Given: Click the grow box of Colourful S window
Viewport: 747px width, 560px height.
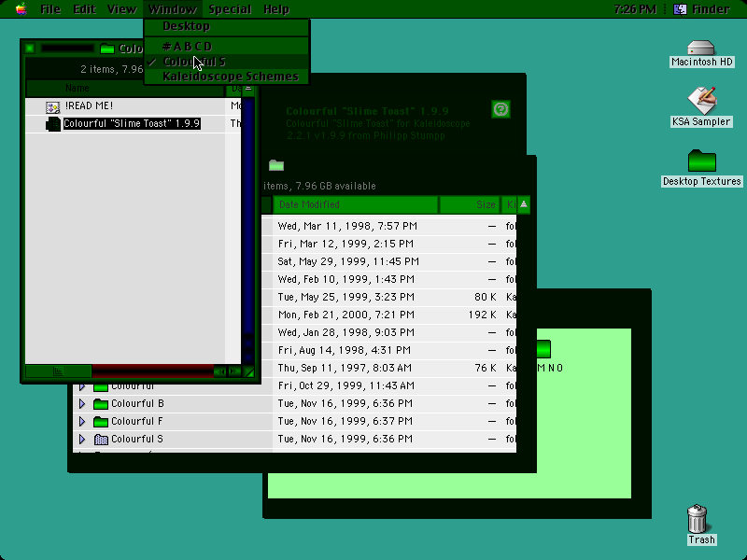Looking at the screenshot, I should pyautogui.click(x=248, y=371).
